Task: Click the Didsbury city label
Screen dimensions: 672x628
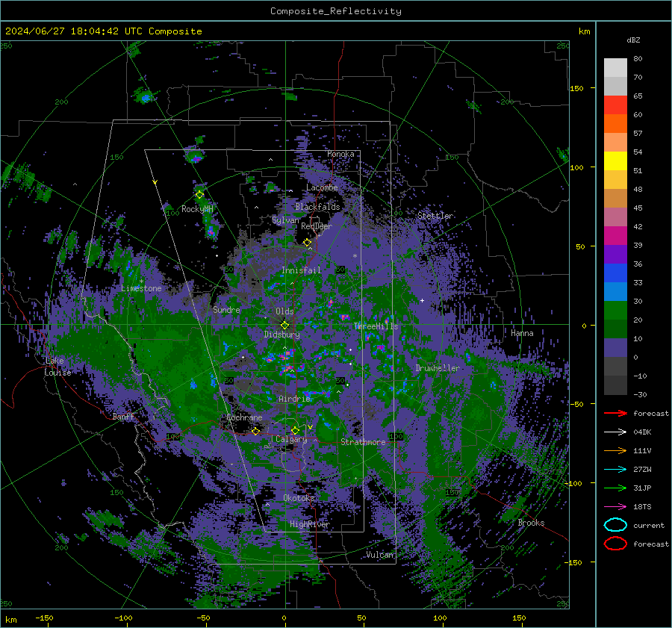Action: (x=281, y=335)
